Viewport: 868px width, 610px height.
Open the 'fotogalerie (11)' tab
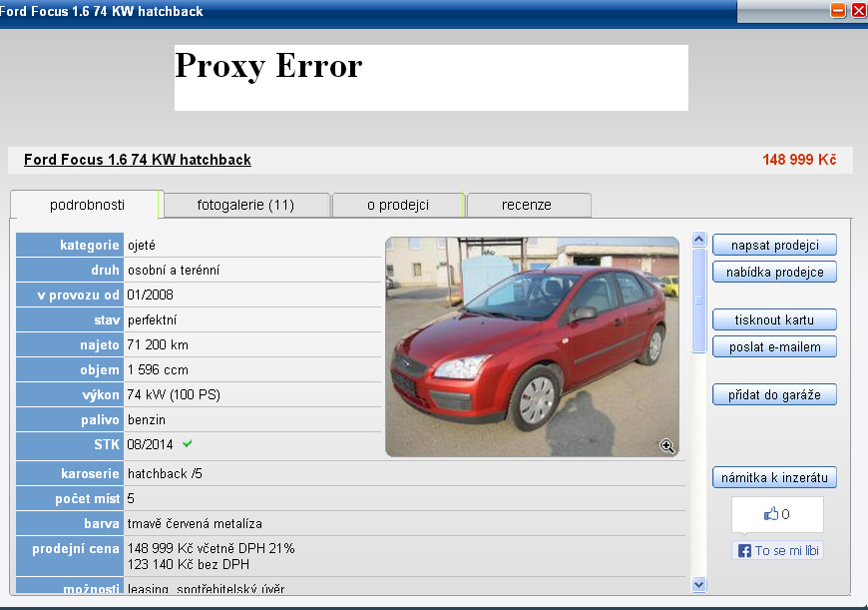[x=245, y=205]
